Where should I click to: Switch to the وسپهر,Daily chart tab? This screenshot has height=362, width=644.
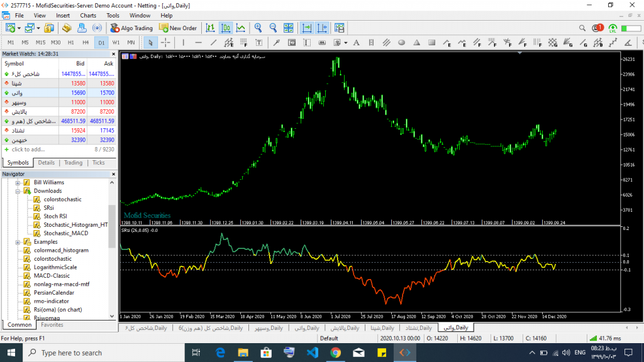pos(268,328)
